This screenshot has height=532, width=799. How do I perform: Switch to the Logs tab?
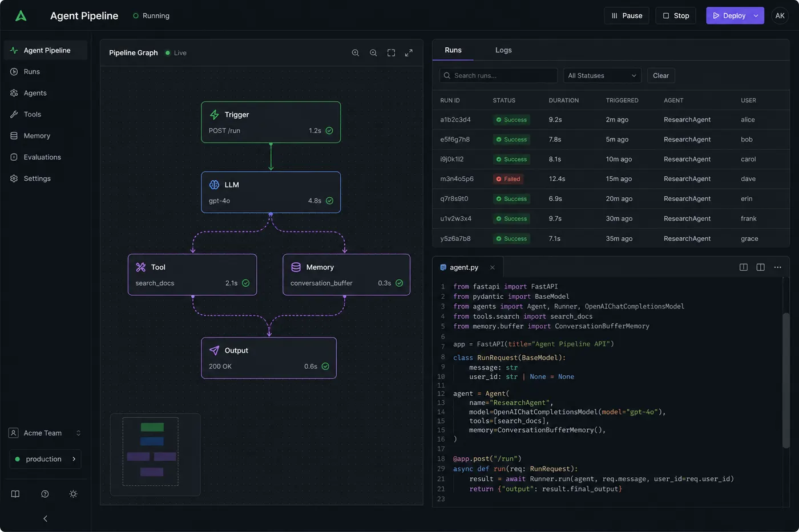pyautogui.click(x=503, y=50)
